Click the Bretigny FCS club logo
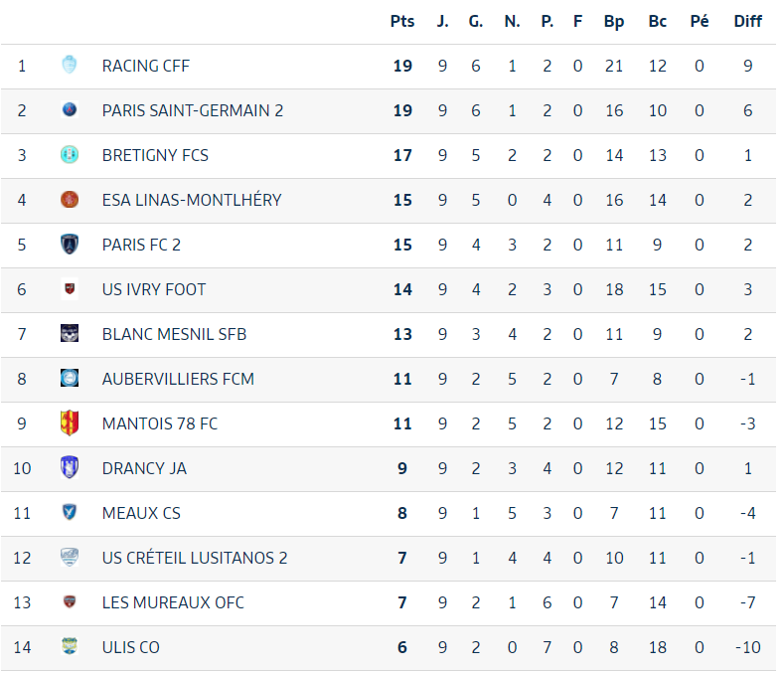The width and height of the screenshot is (784, 673). [70, 155]
